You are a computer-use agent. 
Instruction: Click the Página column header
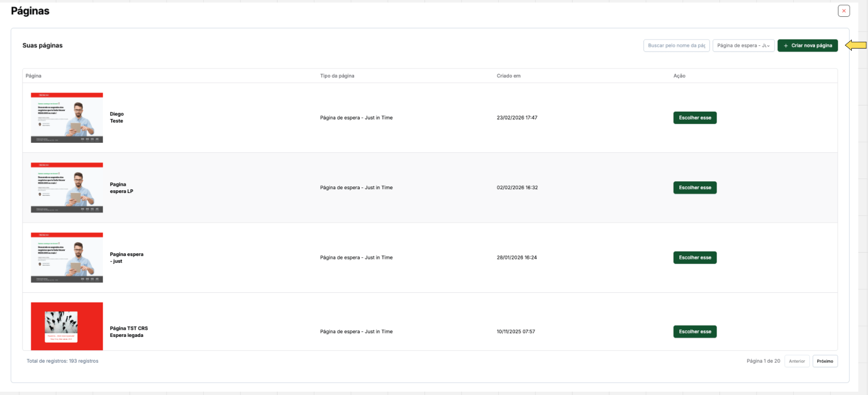[x=34, y=76]
